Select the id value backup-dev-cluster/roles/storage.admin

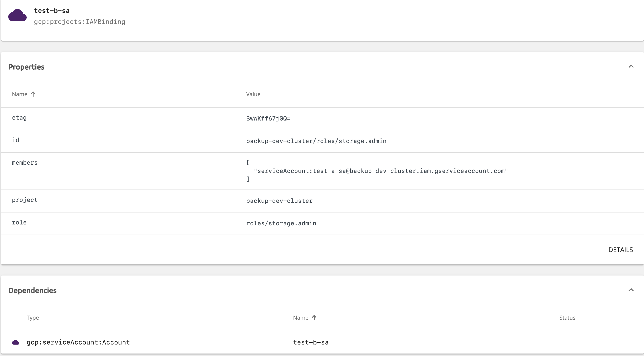tap(316, 141)
